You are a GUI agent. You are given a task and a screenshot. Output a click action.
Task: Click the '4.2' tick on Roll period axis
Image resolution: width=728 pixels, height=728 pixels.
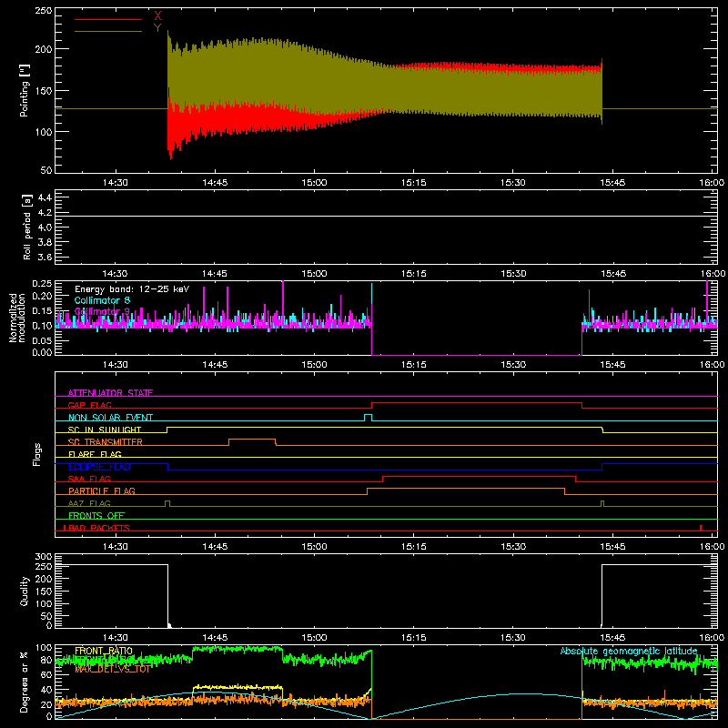pyautogui.click(x=45, y=213)
